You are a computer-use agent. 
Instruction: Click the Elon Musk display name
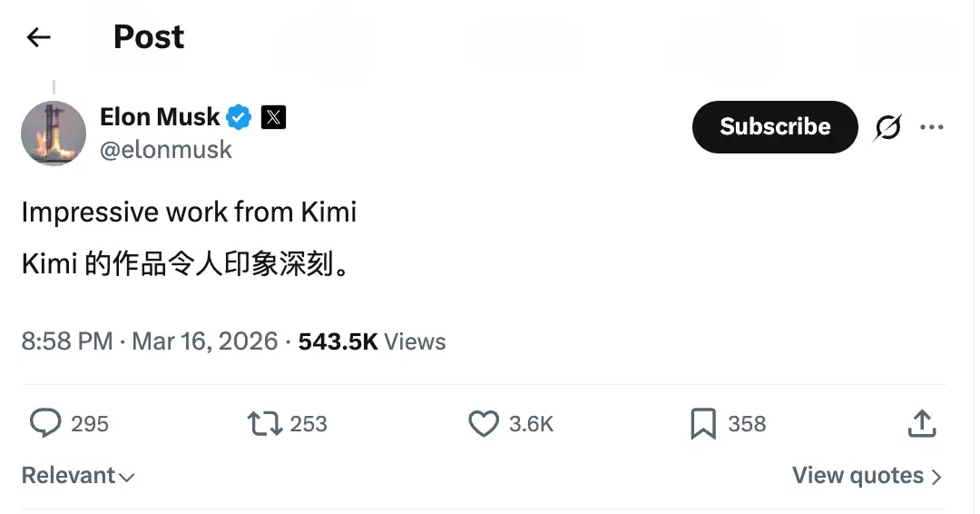[160, 117]
